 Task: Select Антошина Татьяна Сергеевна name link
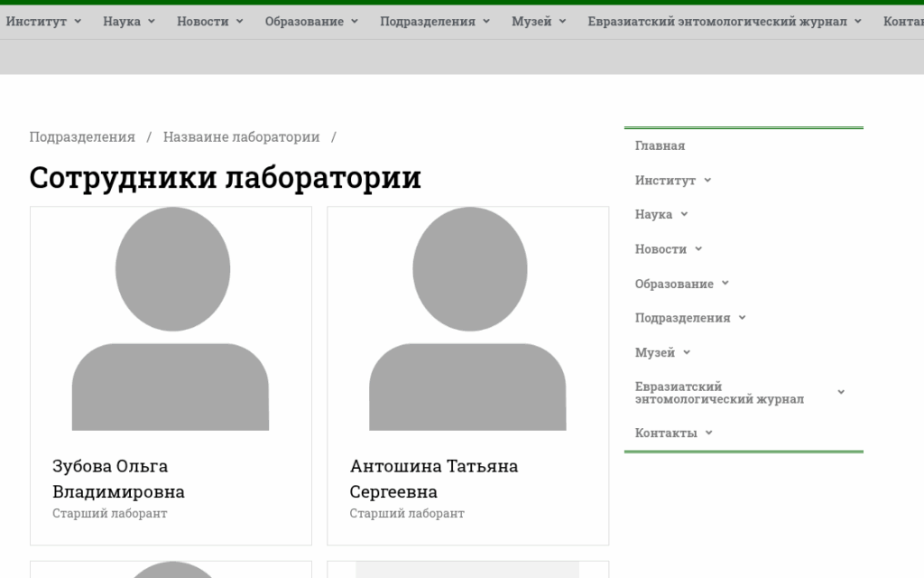click(434, 479)
